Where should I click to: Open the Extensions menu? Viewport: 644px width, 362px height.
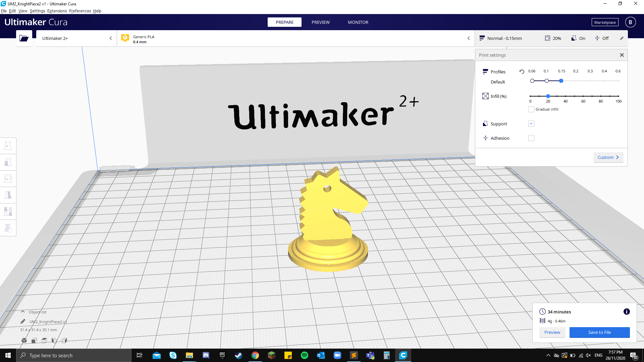[57, 11]
